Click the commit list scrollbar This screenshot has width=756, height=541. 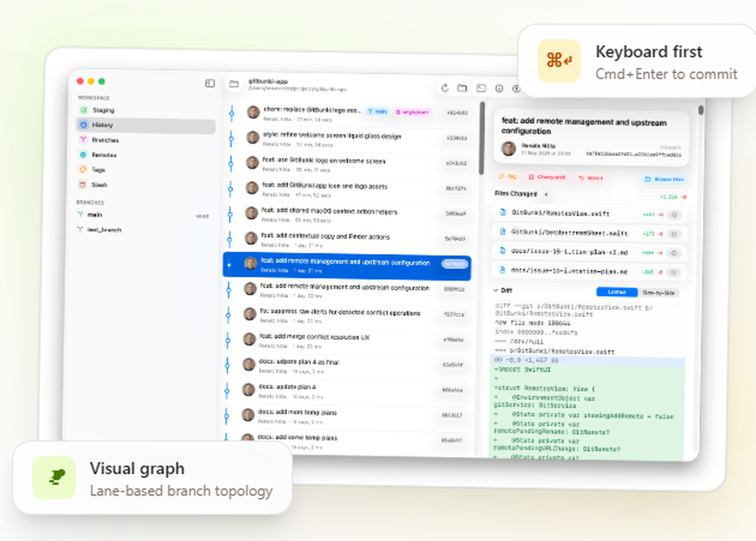point(481,138)
